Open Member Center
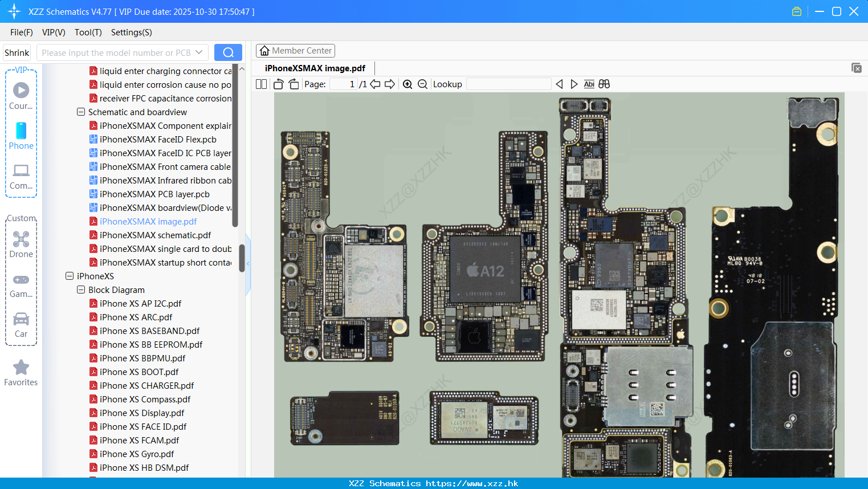Image resolution: width=868 pixels, height=489 pixels. click(x=295, y=51)
